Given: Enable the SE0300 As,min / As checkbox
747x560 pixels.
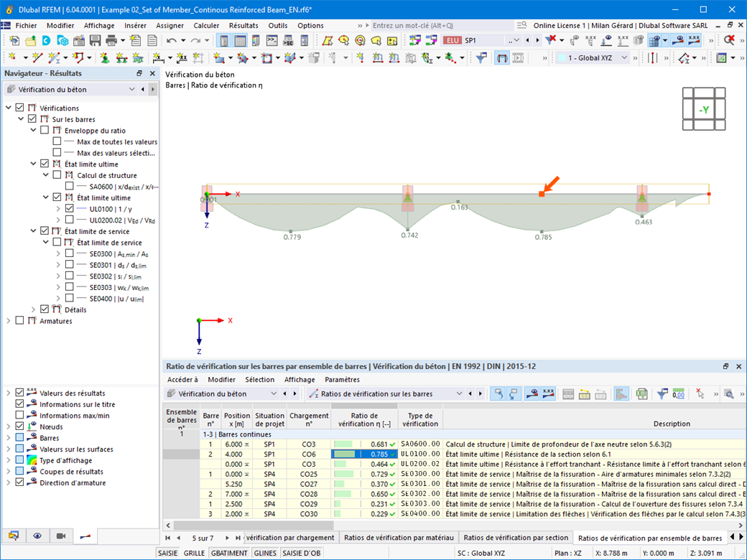Looking at the screenshot, I should [x=69, y=253].
